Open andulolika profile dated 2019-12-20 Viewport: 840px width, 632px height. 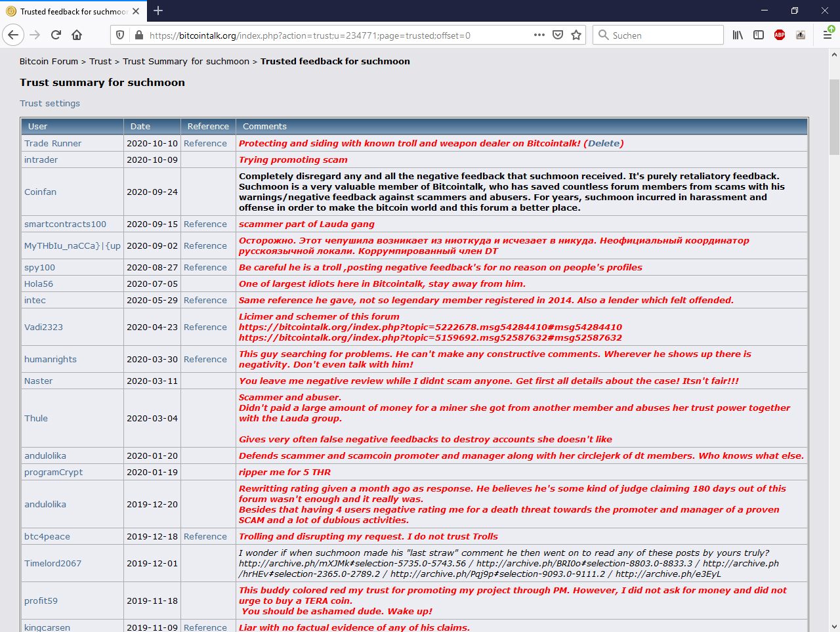[45, 504]
